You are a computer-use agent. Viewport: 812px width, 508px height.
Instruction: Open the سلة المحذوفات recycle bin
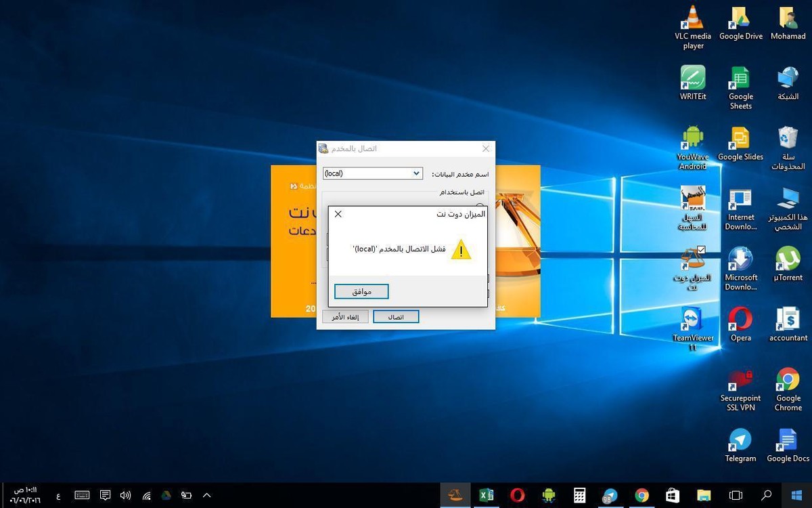pyautogui.click(x=788, y=148)
